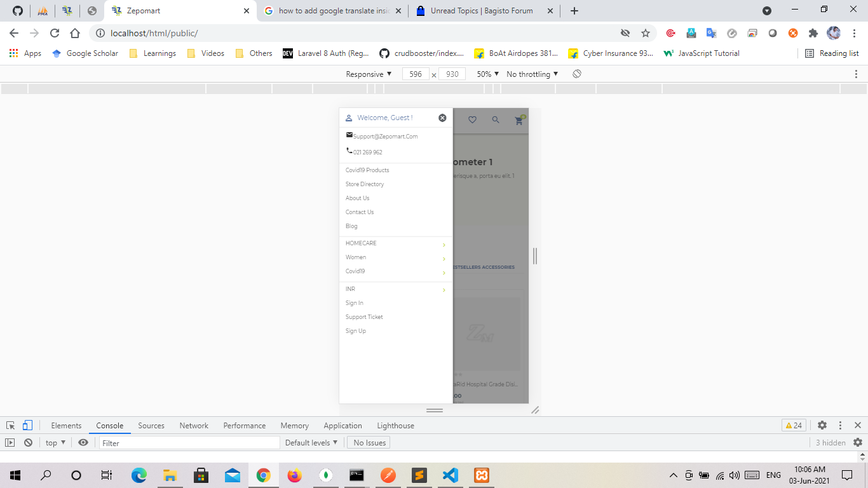This screenshot has height=488, width=868.
Task: Edit the viewport height field 930
Action: pos(452,74)
